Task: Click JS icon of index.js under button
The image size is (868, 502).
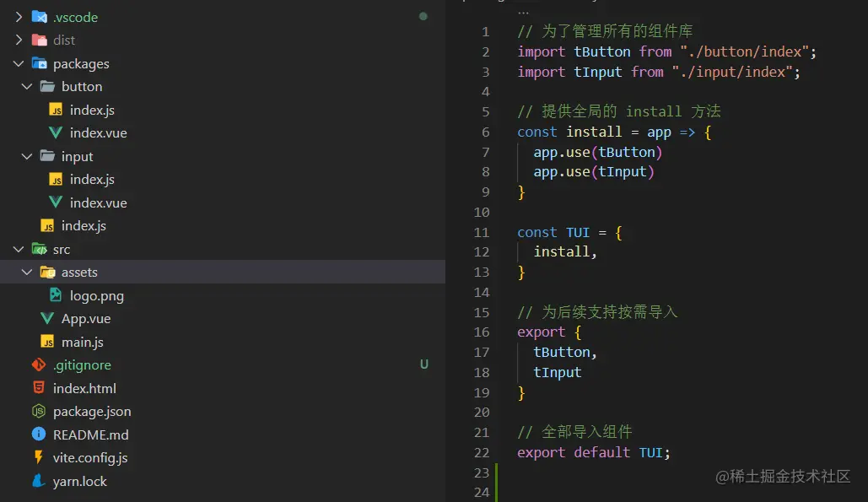Action: tap(56, 110)
